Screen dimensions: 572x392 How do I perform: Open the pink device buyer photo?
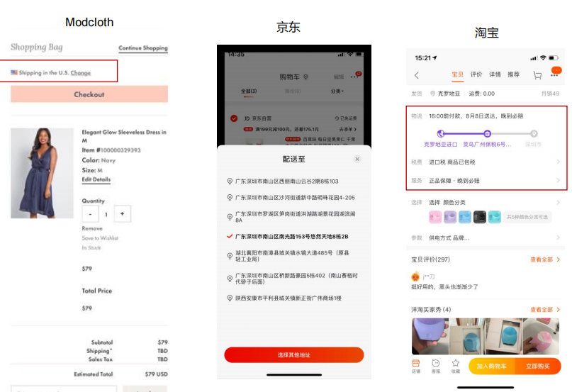click(x=541, y=336)
